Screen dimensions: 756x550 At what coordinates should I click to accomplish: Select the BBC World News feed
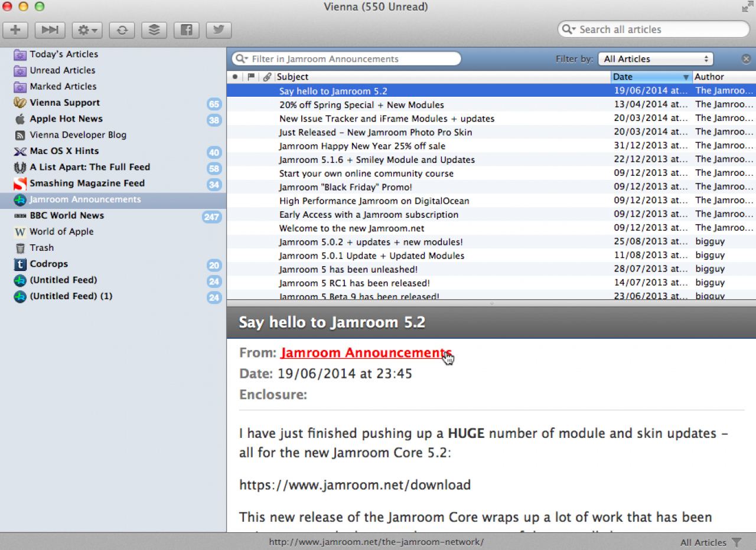(x=67, y=215)
